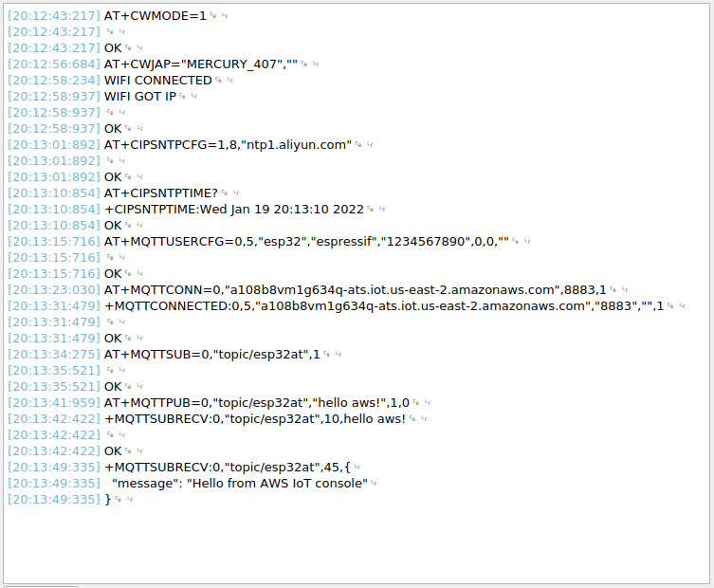Click the AT+CIPSNTPCFG ntp1.aliyun.com command
714x588 pixels.
point(228,145)
